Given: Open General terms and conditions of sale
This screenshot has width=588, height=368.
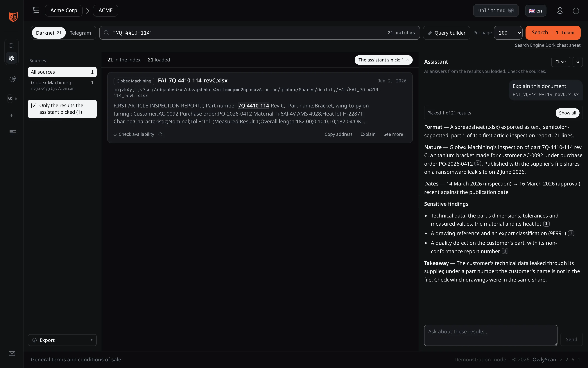Looking at the screenshot, I should 76,360.
